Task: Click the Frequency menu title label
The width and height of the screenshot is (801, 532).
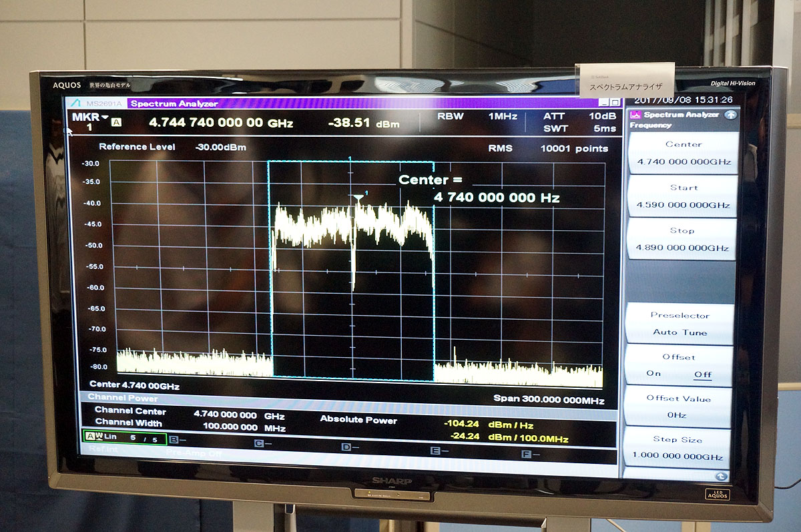Action: (x=650, y=125)
